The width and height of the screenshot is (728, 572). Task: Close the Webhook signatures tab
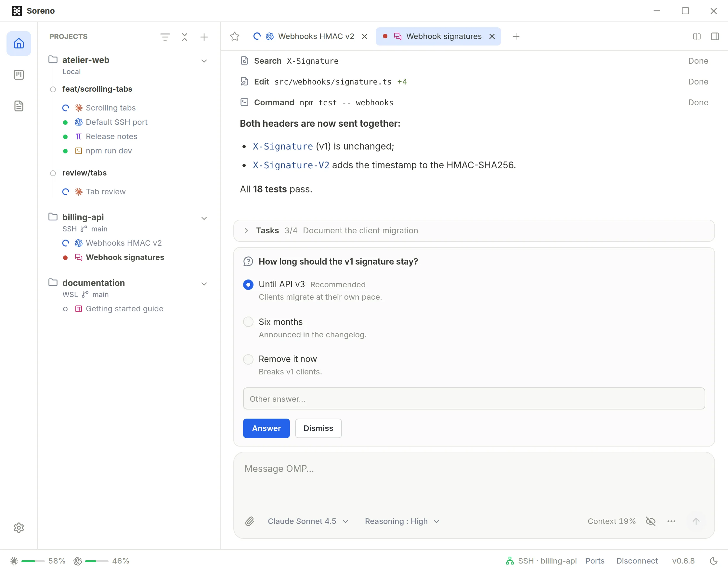point(492,36)
